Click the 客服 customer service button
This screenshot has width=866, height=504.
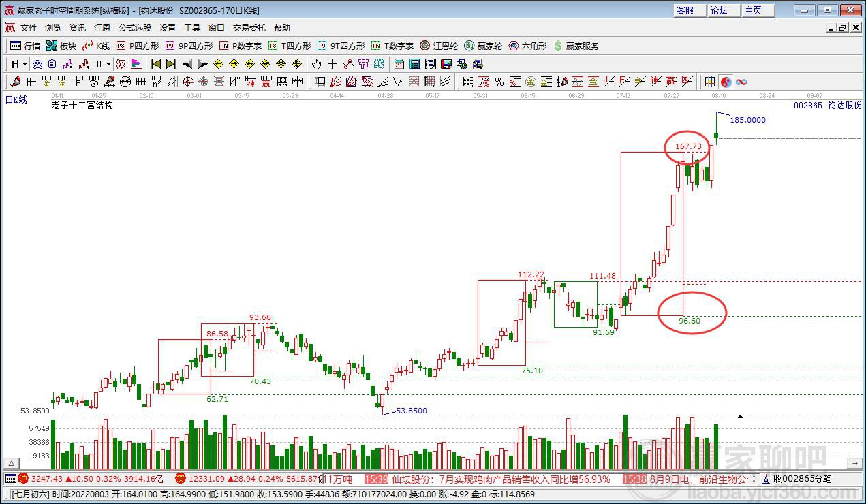pos(689,10)
